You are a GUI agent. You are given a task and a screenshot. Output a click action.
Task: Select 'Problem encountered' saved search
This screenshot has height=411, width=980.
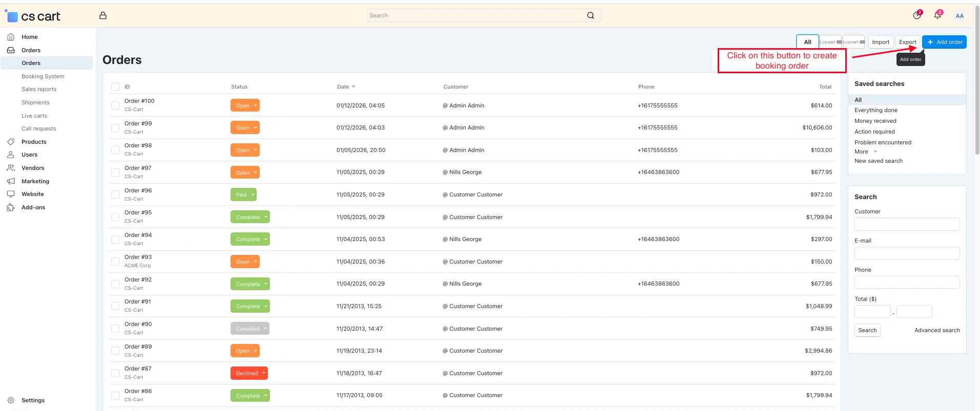883,142
